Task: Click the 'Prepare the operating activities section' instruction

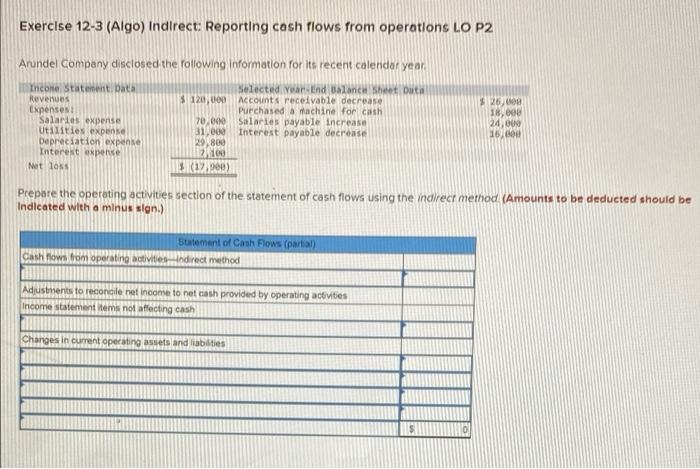Action: click(x=258, y=195)
